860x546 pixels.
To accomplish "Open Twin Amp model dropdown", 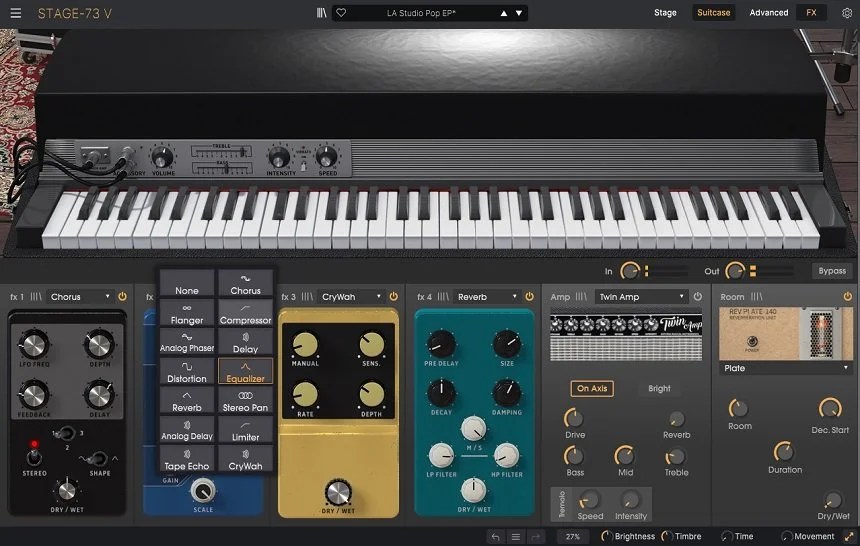I will [641, 296].
